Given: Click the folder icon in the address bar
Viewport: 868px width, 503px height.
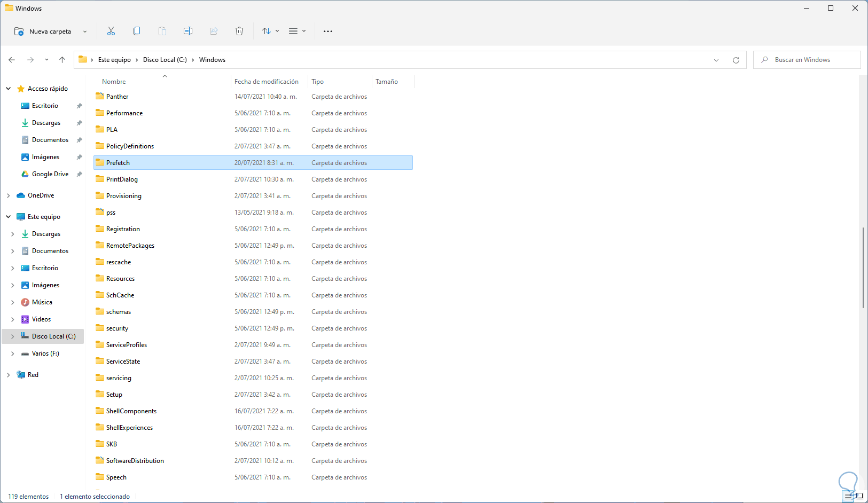Looking at the screenshot, I should tap(83, 60).
